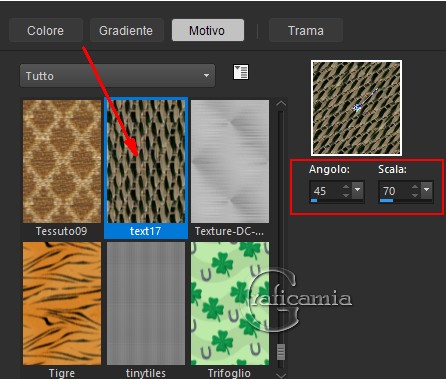The image size is (446, 379).
Task: Click the Tigre label
Action: click(x=62, y=373)
